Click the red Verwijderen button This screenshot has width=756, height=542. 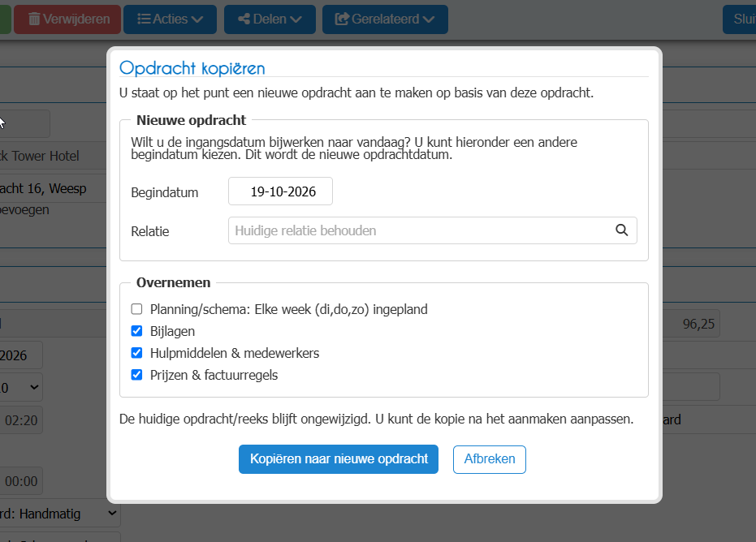pyautogui.click(x=67, y=19)
